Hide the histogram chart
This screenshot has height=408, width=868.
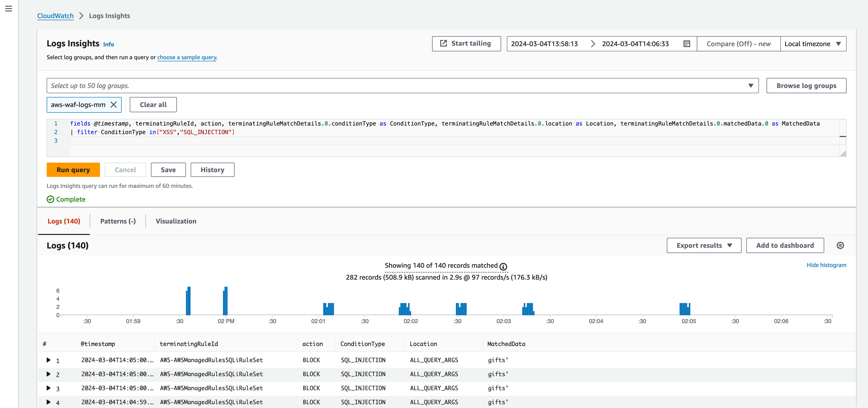(x=826, y=265)
